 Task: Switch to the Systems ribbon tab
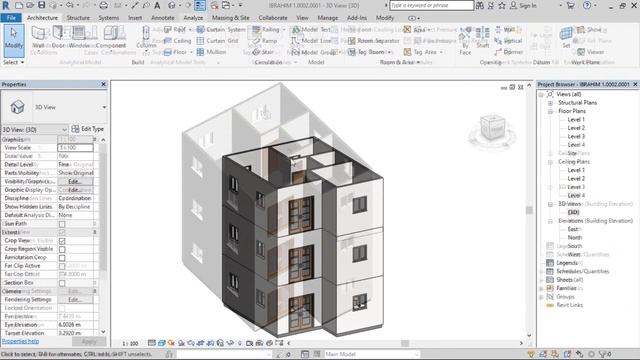point(109,18)
